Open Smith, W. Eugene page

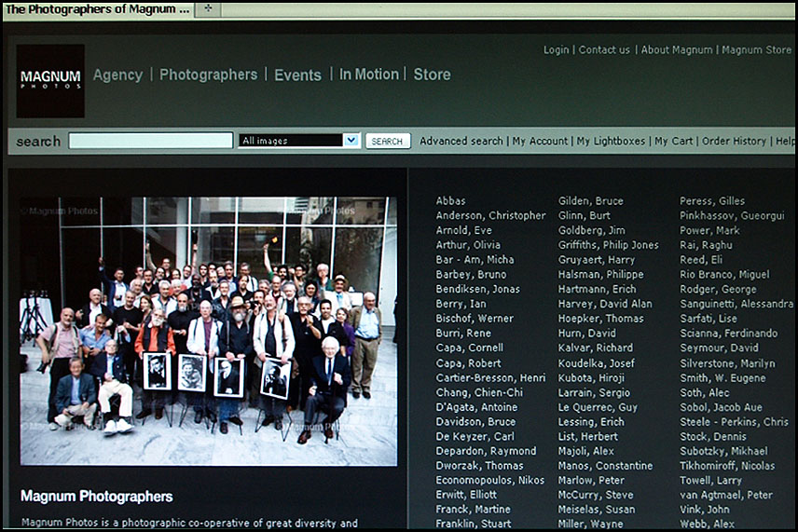coord(722,378)
